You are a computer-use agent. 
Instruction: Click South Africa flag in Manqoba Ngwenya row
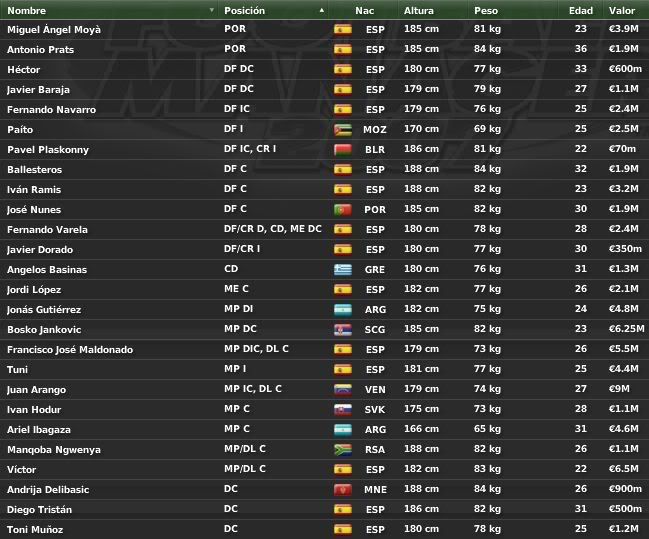click(343, 450)
